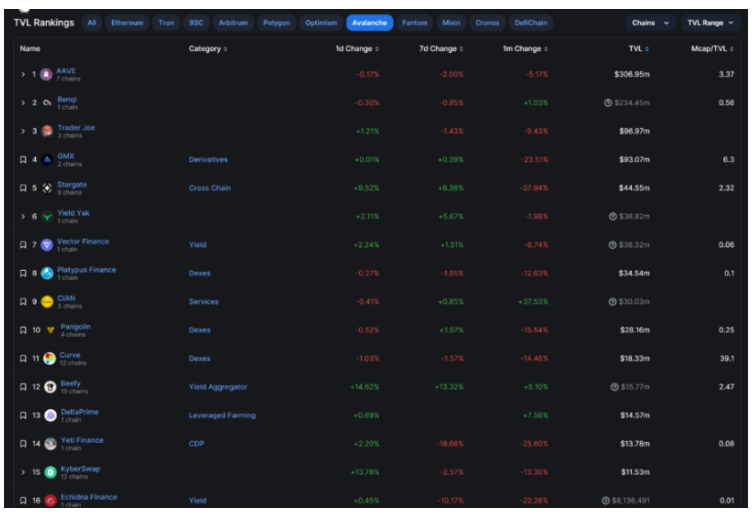Expand the Trader Joe row

tap(23, 131)
